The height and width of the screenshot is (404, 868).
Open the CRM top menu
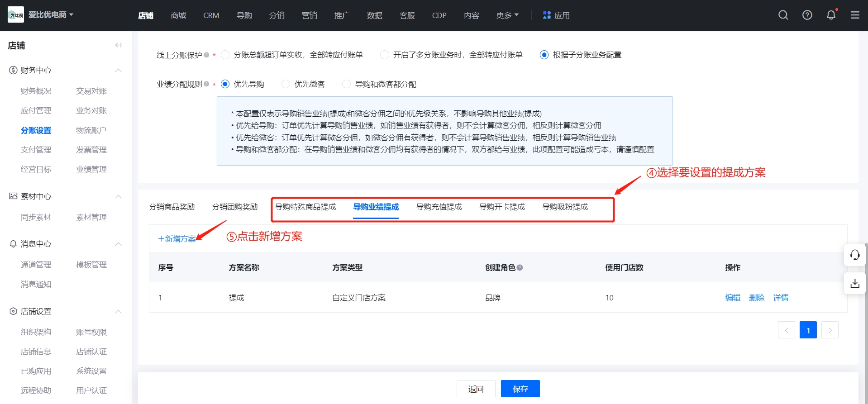point(211,15)
